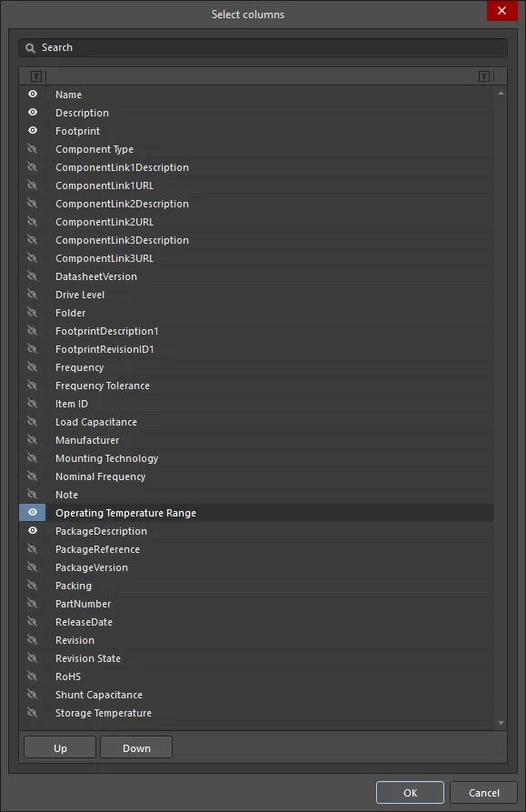The image size is (526, 812).
Task: Click the right filter icon in list header
Action: tap(484, 76)
